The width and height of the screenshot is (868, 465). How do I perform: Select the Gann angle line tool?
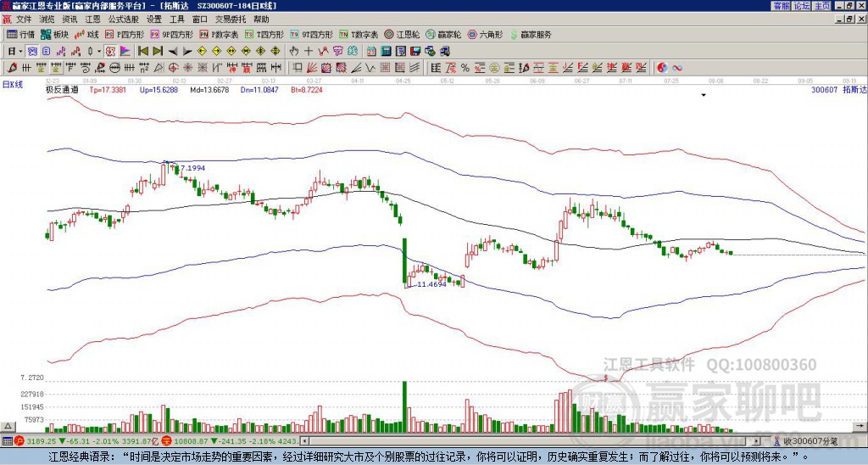355,68
